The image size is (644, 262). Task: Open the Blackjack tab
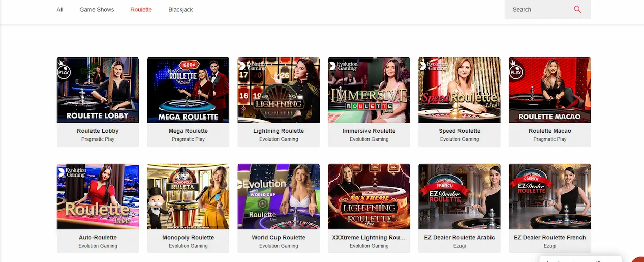[180, 10]
